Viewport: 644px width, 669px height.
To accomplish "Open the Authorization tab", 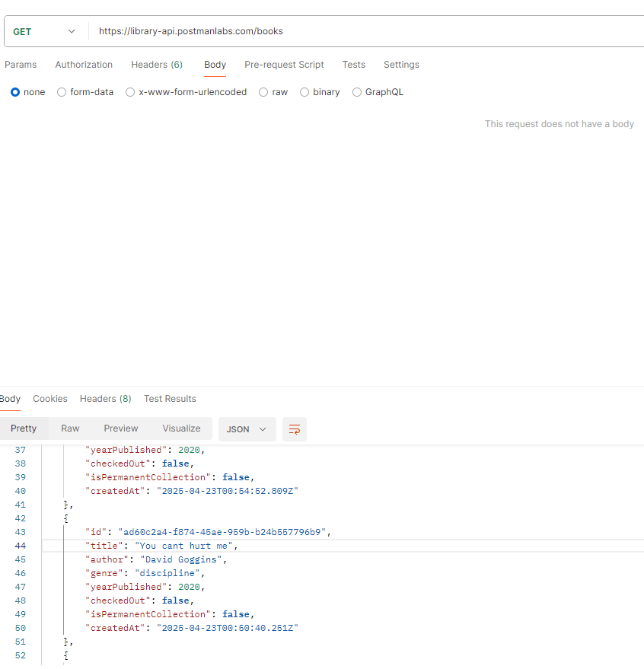I will 84,65.
